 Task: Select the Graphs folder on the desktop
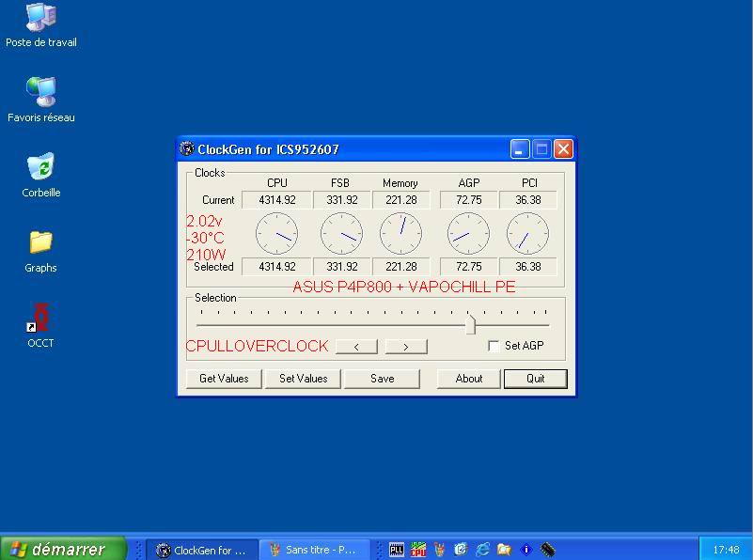click(40, 251)
